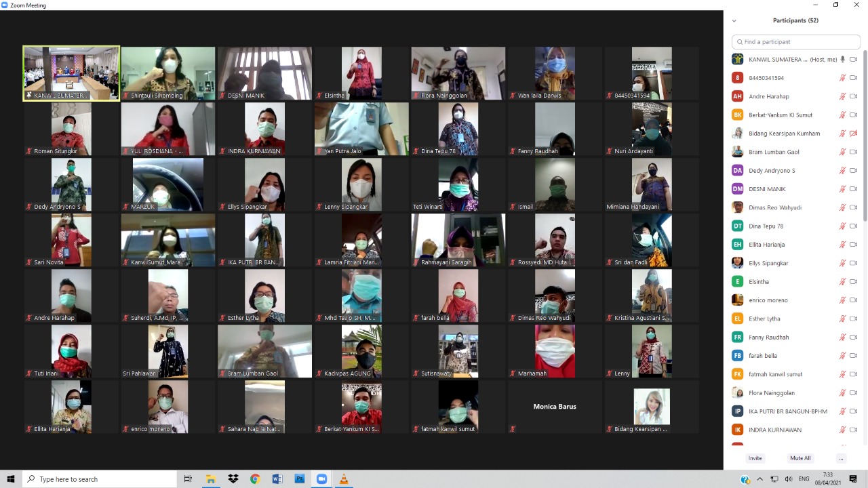Toggle video for Fanny Raudhah in the list
The width and height of the screenshot is (868, 488).
pyautogui.click(x=854, y=337)
